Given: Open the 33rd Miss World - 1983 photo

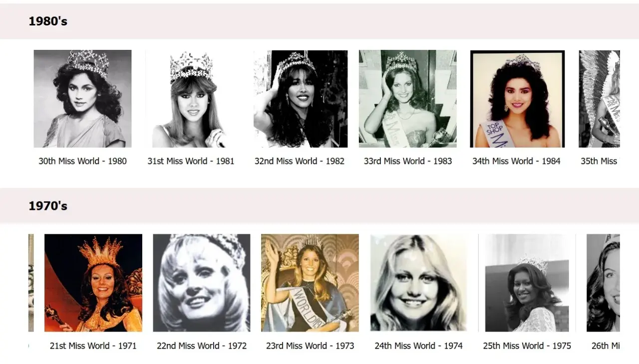Looking at the screenshot, I should point(408,99).
